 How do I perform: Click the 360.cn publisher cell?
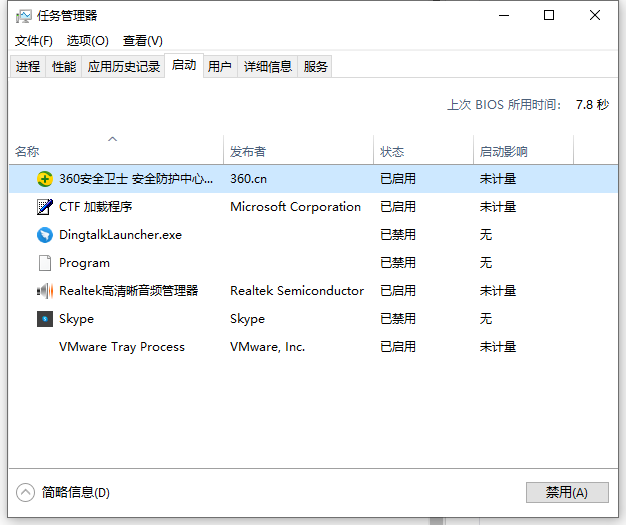pos(248,179)
